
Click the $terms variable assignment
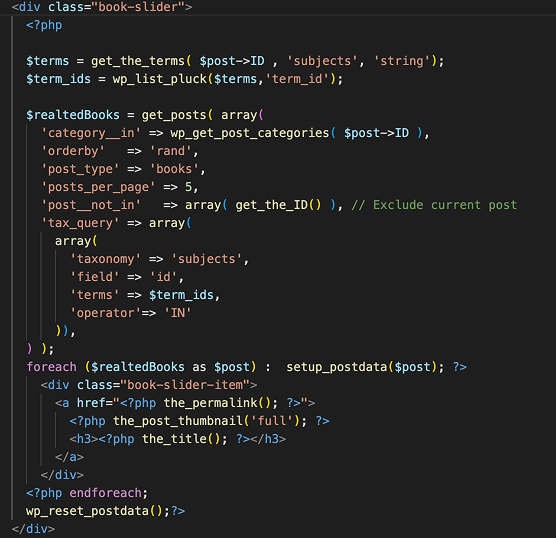coord(48,61)
